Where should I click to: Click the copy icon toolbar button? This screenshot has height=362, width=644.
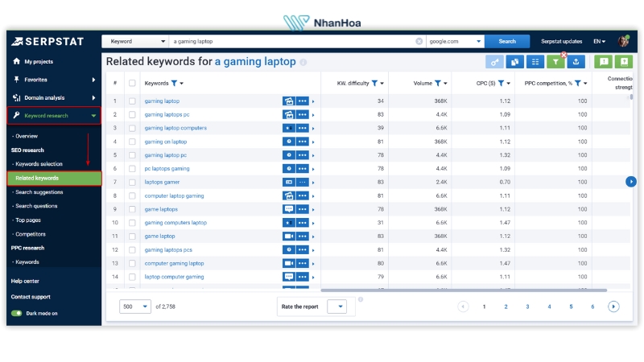(x=514, y=62)
